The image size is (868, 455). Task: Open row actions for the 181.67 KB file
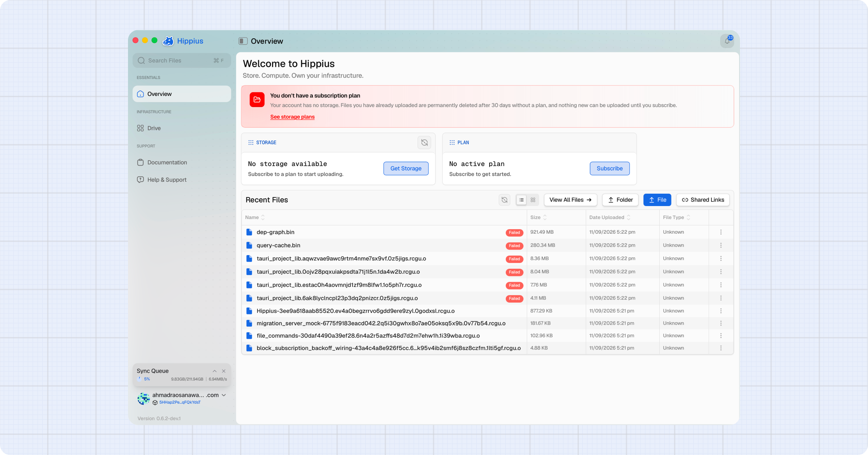point(721,323)
